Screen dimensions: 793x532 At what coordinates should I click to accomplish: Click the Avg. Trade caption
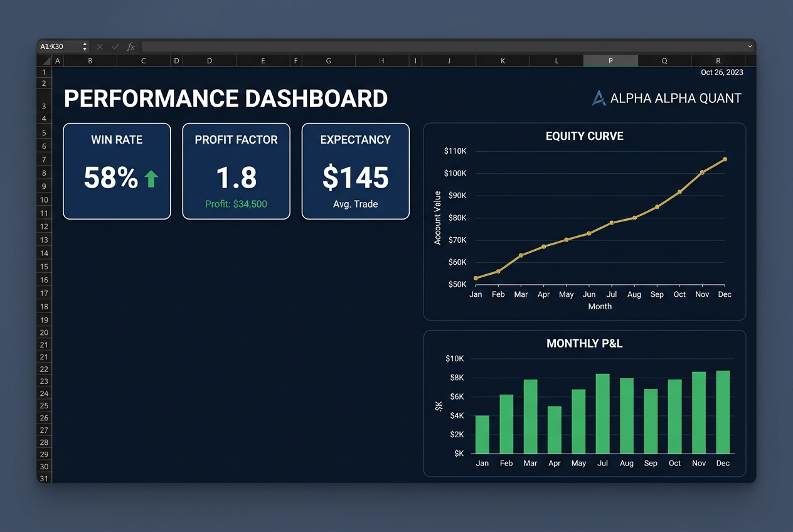[x=356, y=204]
